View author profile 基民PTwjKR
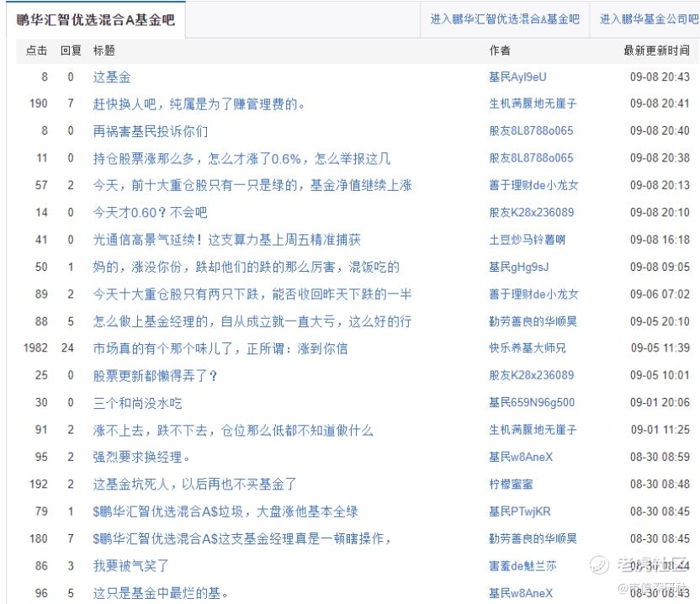Viewport: 700px width, 604px height. pyautogui.click(x=520, y=512)
